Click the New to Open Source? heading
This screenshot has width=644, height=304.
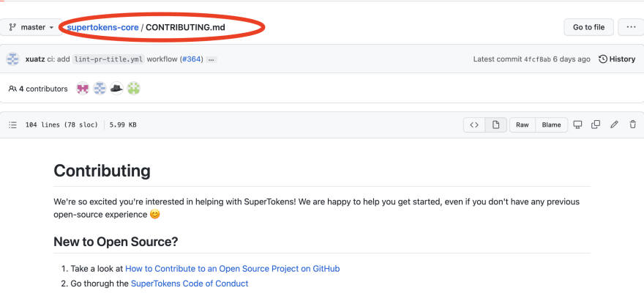coord(116,242)
